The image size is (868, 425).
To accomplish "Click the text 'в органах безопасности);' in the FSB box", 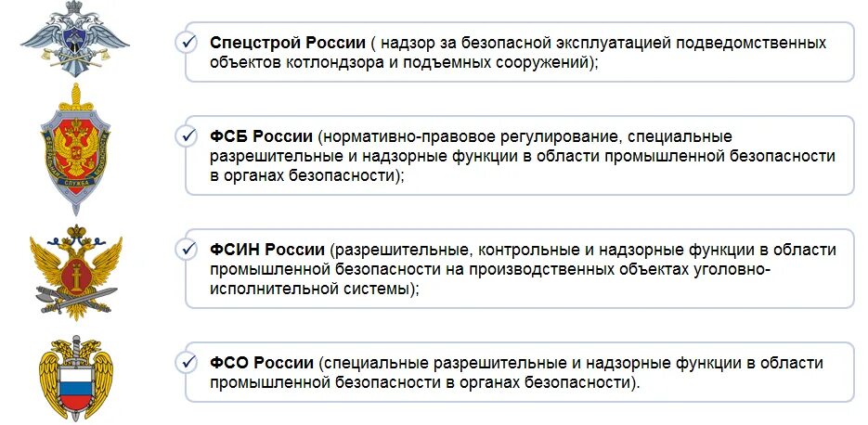I will [x=307, y=175].
